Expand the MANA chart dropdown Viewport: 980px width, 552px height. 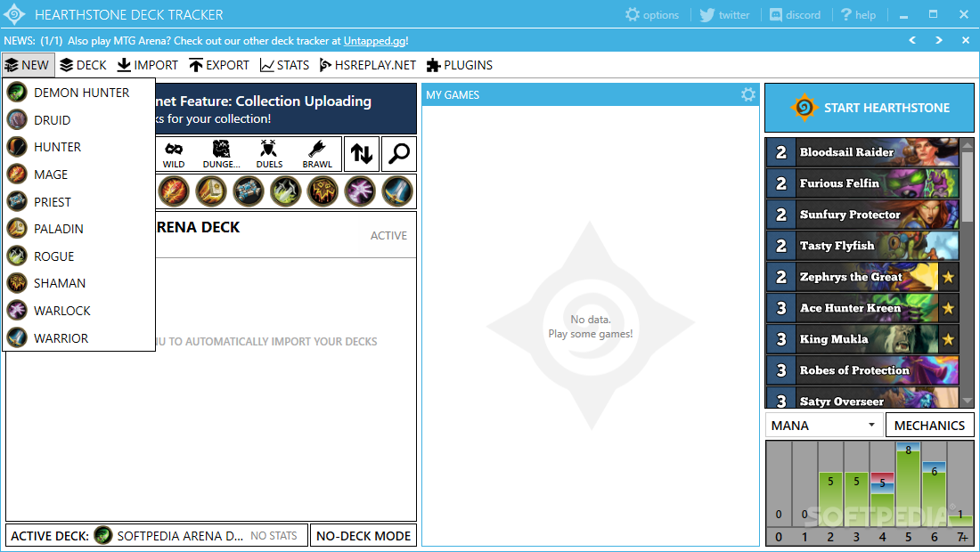824,426
